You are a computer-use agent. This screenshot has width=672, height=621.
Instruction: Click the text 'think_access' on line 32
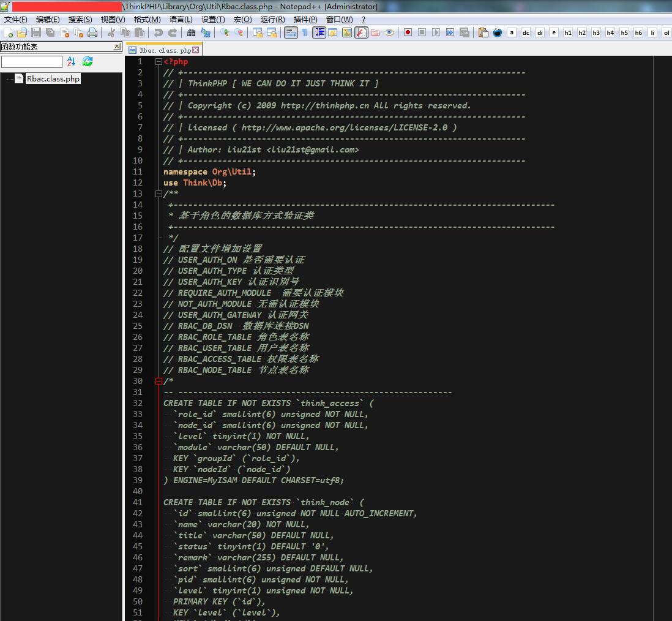(329, 403)
